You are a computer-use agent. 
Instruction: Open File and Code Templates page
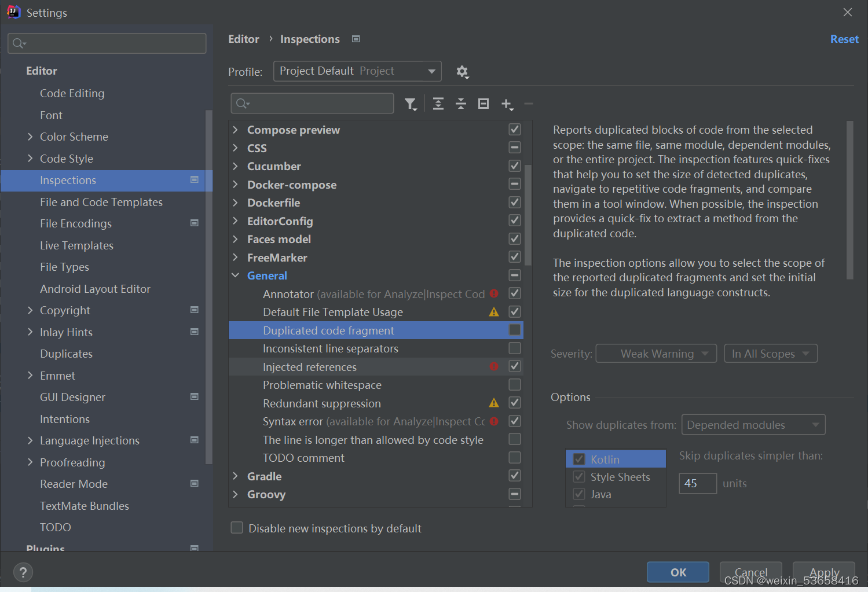(x=101, y=202)
